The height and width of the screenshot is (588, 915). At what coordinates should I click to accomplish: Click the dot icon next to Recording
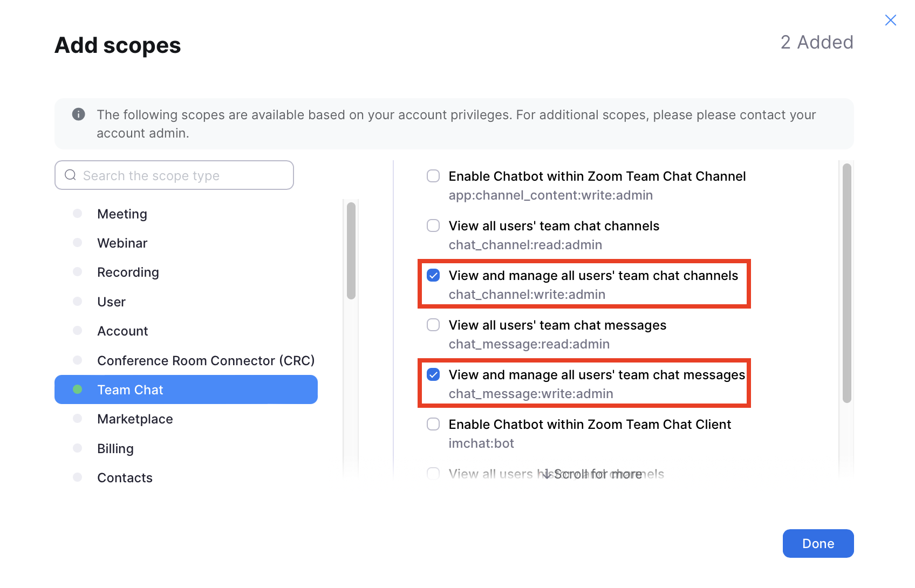[78, 272]
